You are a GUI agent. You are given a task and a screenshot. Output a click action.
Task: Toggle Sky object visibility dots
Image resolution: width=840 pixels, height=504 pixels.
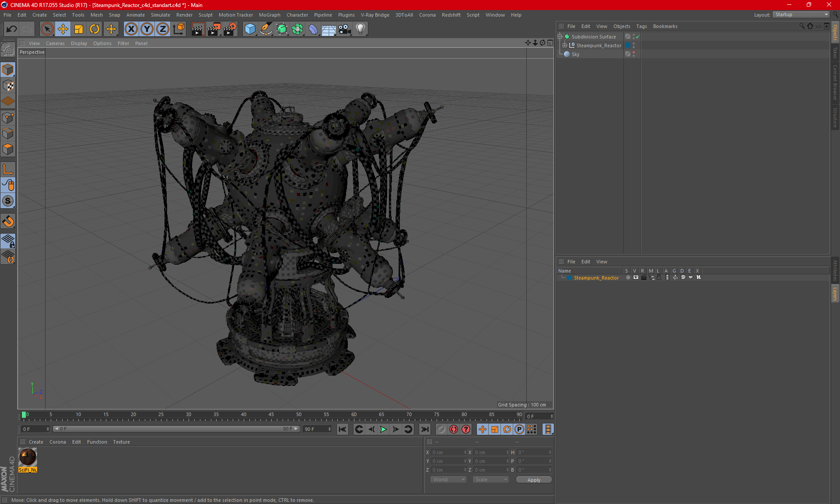pyautogui.click(x=633, y=54)
